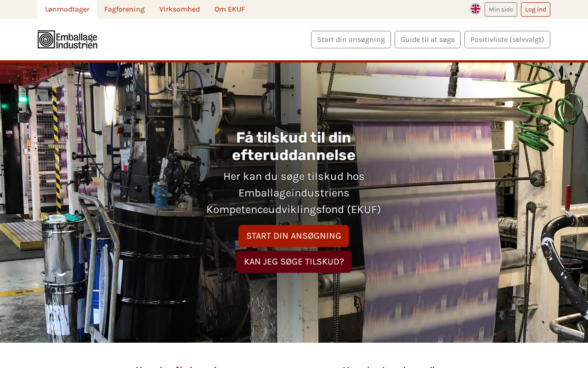Click header button Start din ansøgning
Viewport: 588px width, 368px height.
pos(351,40)
